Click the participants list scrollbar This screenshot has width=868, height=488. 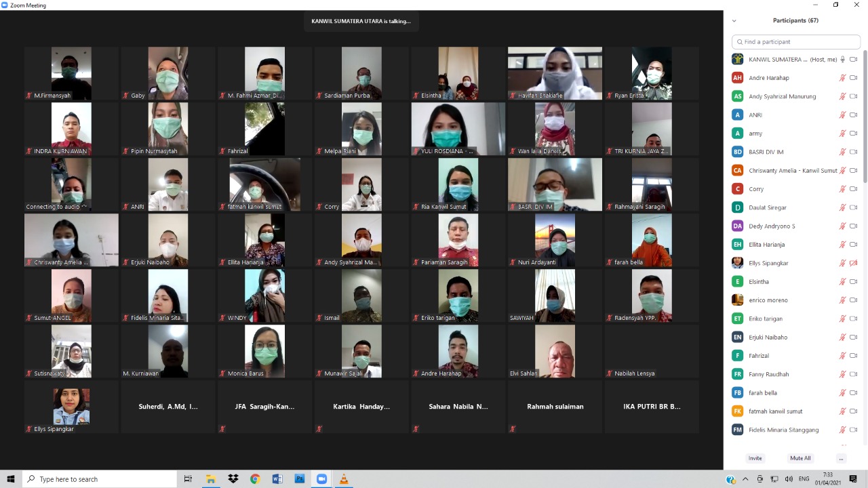point(865,115)
